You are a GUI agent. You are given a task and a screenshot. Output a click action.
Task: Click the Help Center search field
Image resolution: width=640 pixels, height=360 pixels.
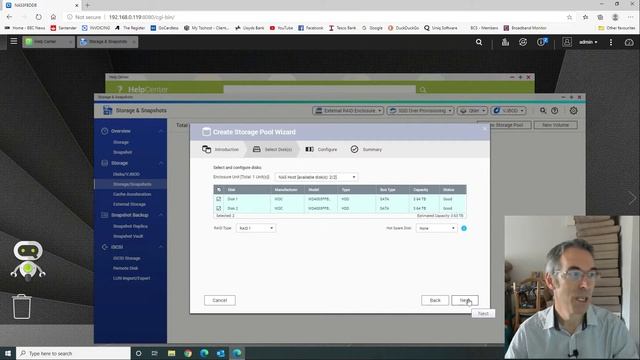pyautogui.click(x=319, y=89)
